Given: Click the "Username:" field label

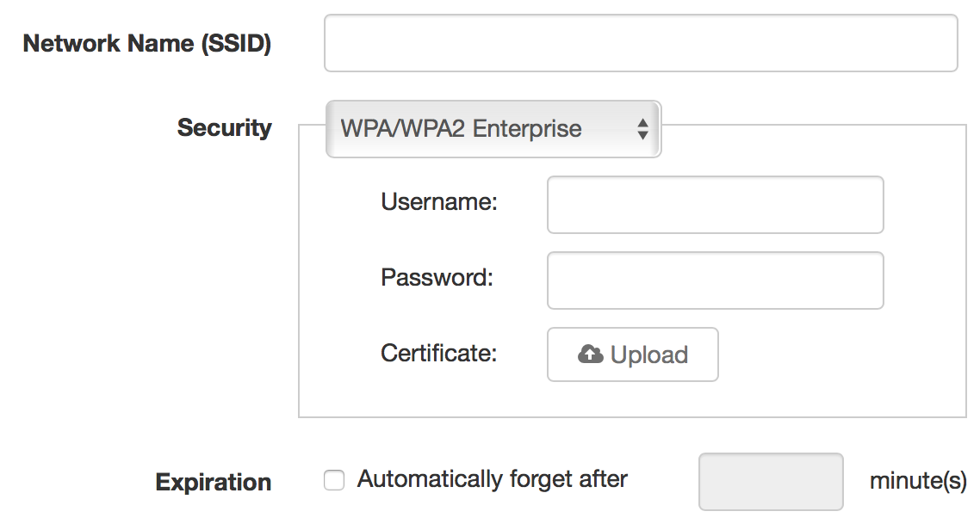Looking at the screenshot, I should click(x=439, y=202).
